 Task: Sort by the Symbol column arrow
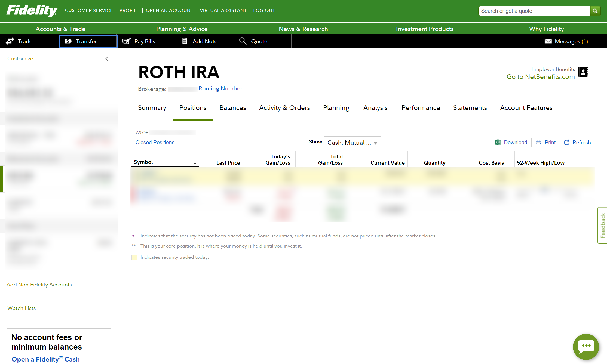195,164
